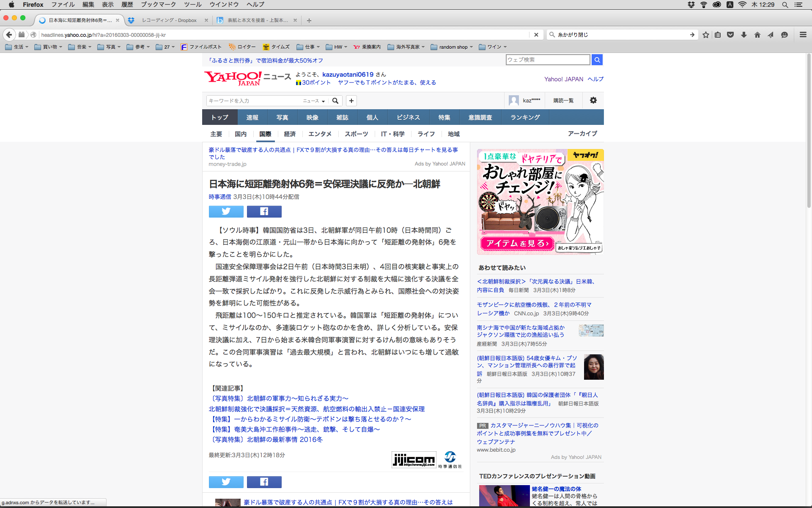The width and height of the screenshot is (812, 508).
Task: Open 北朝鮮の軍事力 photo feature link
Action: pos(279,398)
